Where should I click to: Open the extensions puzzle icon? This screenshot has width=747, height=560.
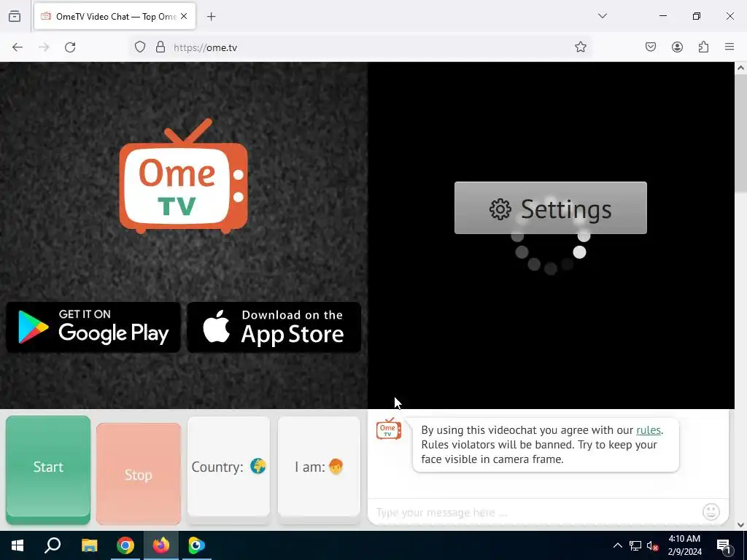coord(703,47)
